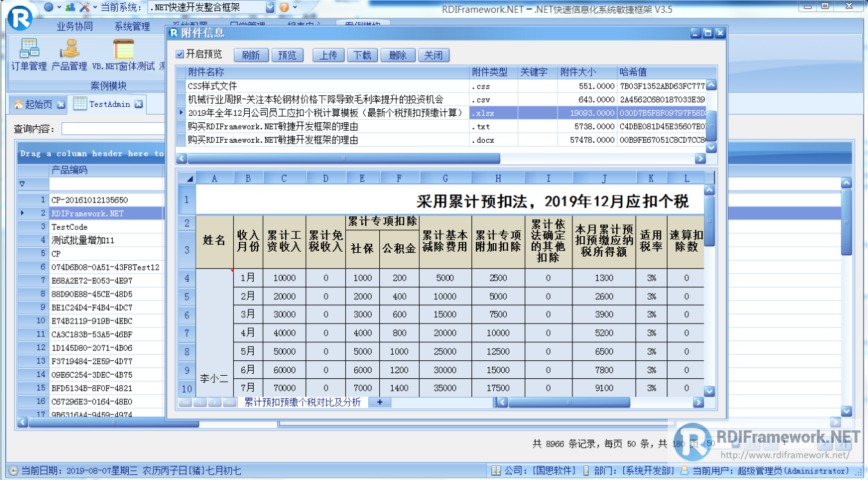Click the department 部门 icon in status bar
Viewport: 868px width, 480px height.
click(585, 471)
